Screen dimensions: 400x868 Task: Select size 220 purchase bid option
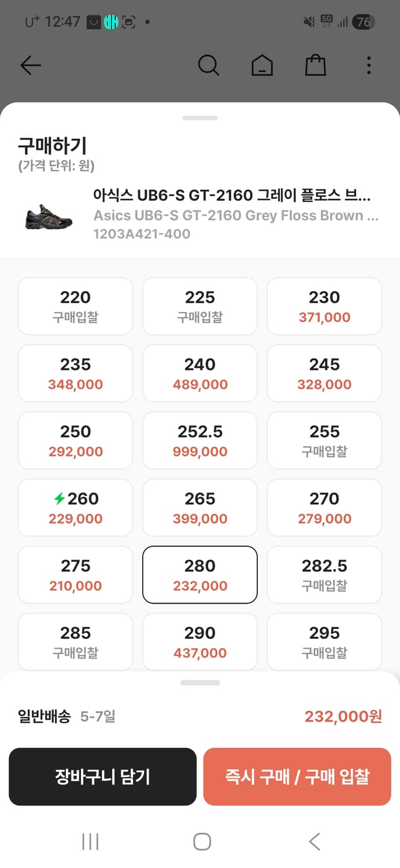tap(76, 306)
